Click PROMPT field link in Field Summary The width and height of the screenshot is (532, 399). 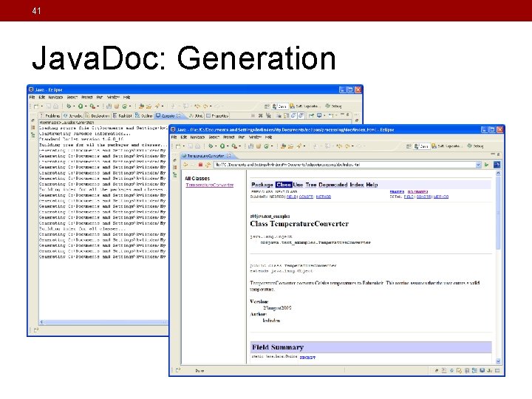pos(307,358)
